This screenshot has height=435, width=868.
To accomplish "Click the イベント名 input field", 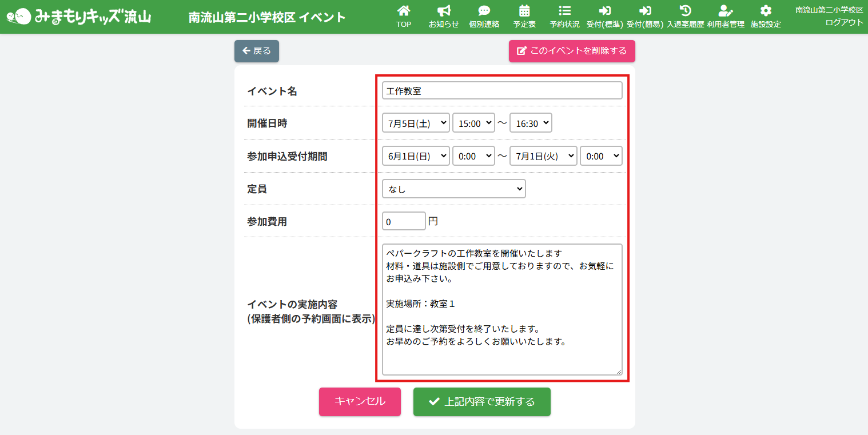I will [x=502, y=91].
